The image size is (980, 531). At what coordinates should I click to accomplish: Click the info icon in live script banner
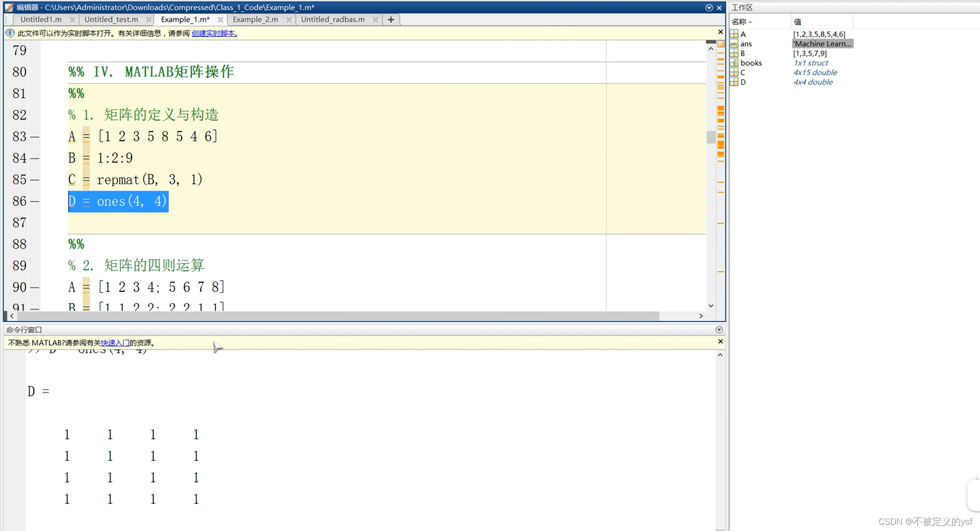pos(10,33)
